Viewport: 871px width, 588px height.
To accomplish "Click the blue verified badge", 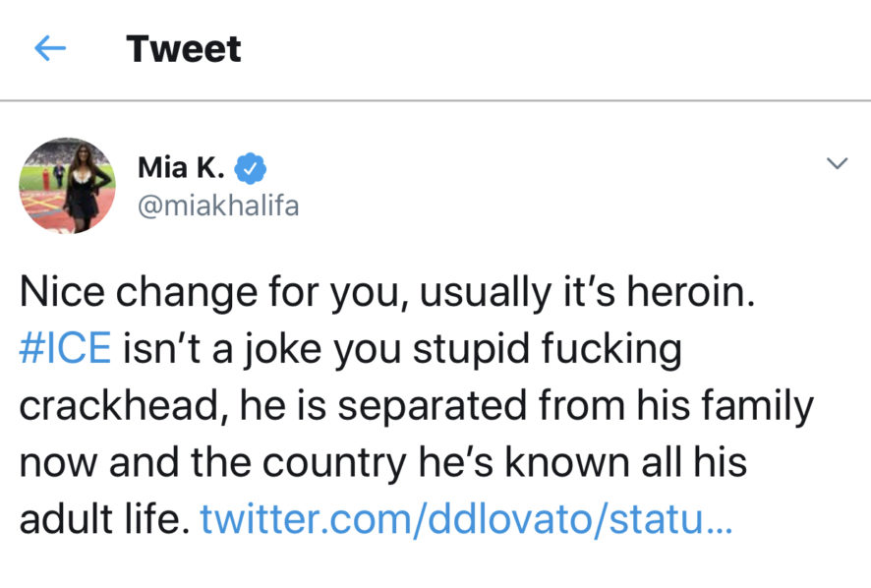I will pyautogui.click(x=253, y=167).
